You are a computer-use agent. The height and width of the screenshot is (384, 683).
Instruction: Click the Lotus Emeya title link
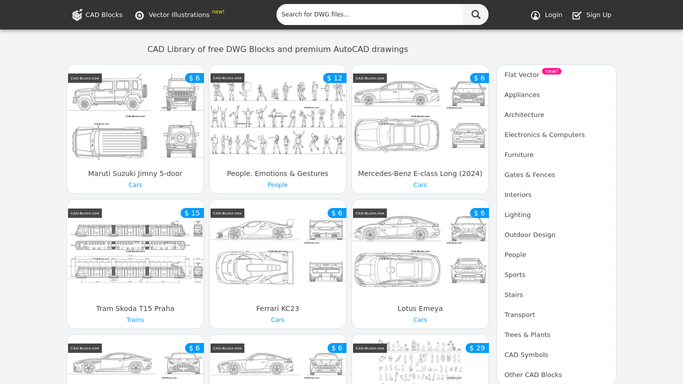(x=420, y=308)
